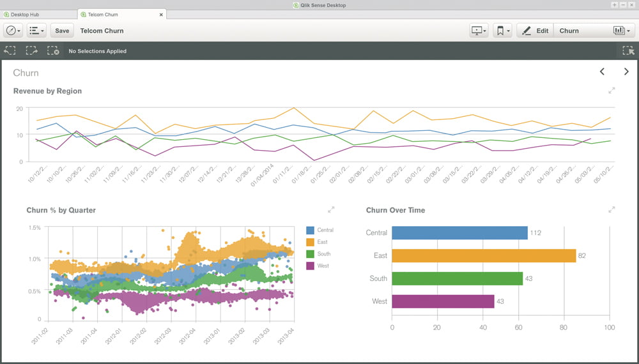Expand Revenue by Region chart to fullscreen
This screenshot has height=364, width=639.
pos(612,91)
